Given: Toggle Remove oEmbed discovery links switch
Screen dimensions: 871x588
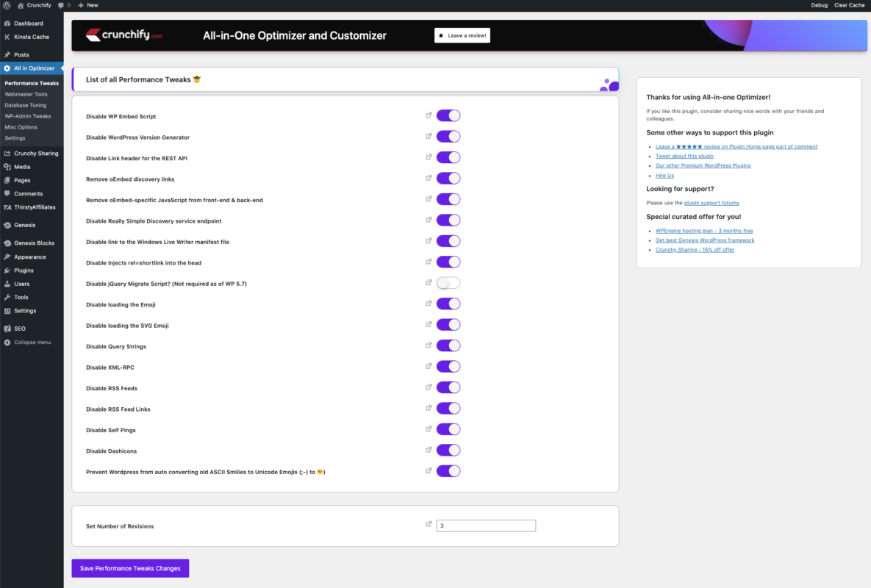Looking at the screenshot, I should pos(448,178).
